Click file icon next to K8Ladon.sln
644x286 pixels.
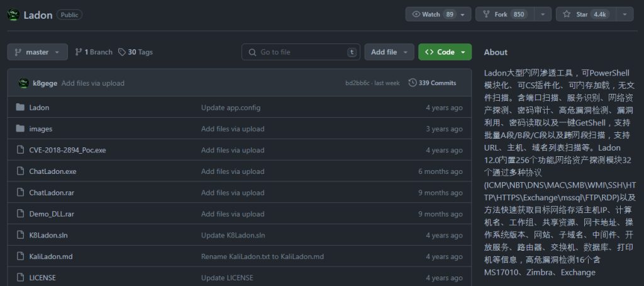[20, 236]
